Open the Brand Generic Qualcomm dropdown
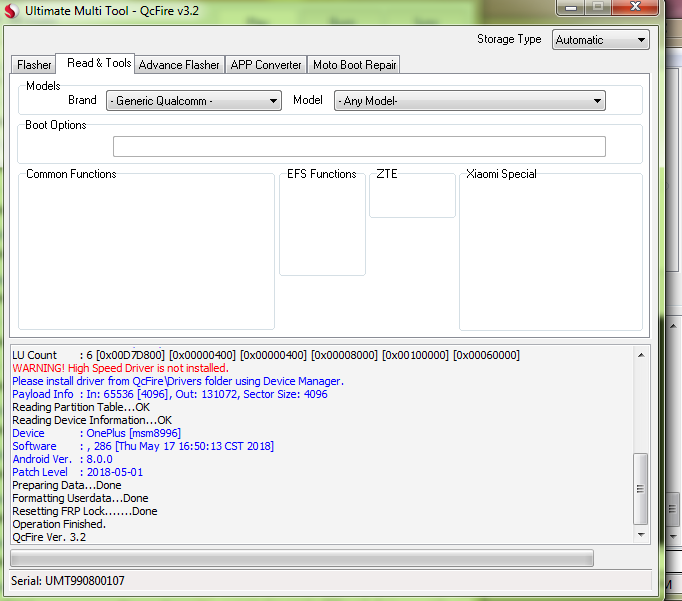Screen dimensions: 682x601 [194, 101]
